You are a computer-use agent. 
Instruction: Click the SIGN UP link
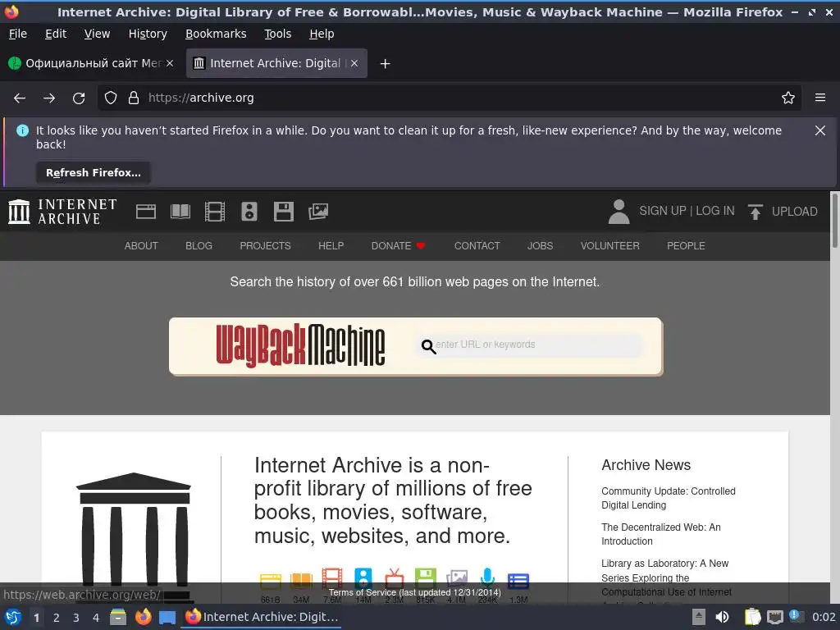[662, 211]
